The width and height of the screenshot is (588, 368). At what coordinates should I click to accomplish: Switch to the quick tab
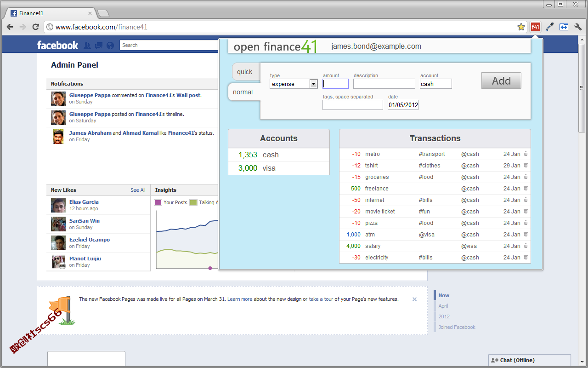pyautogui.click(x=245, y=72)
